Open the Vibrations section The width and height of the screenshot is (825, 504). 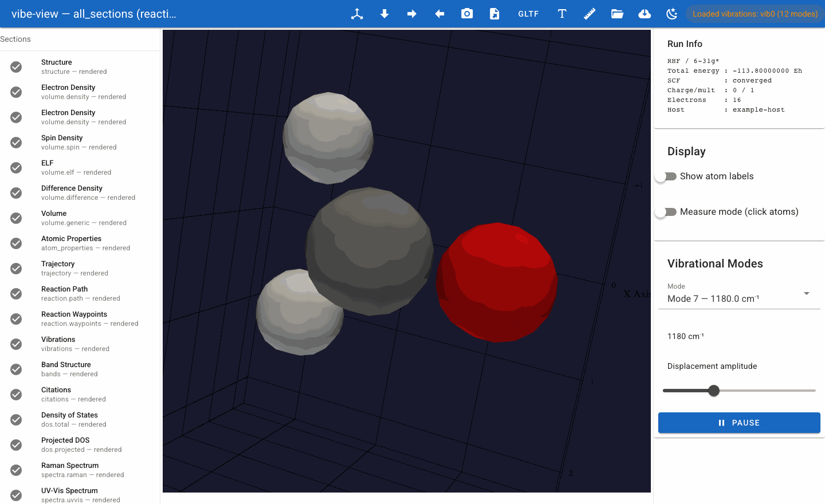80,344
